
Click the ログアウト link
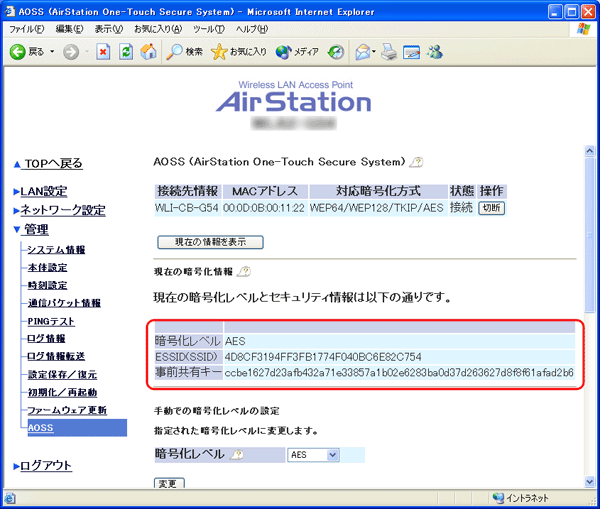46,466
